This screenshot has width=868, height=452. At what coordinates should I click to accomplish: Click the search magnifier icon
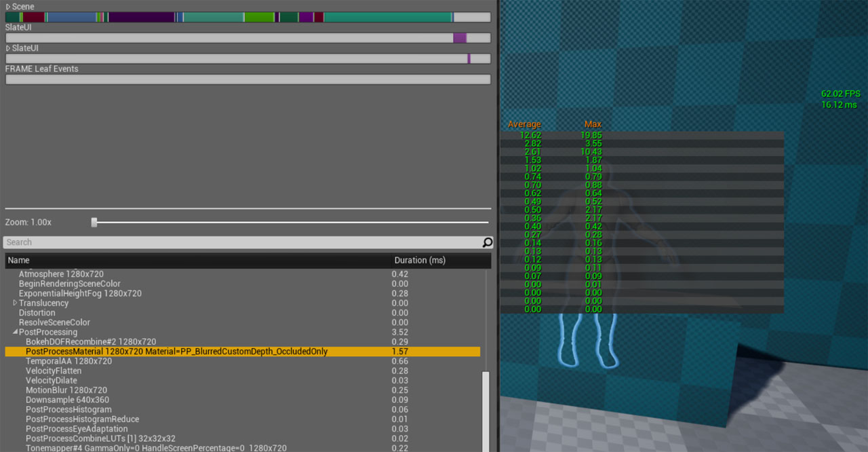(x=487, y=242)
